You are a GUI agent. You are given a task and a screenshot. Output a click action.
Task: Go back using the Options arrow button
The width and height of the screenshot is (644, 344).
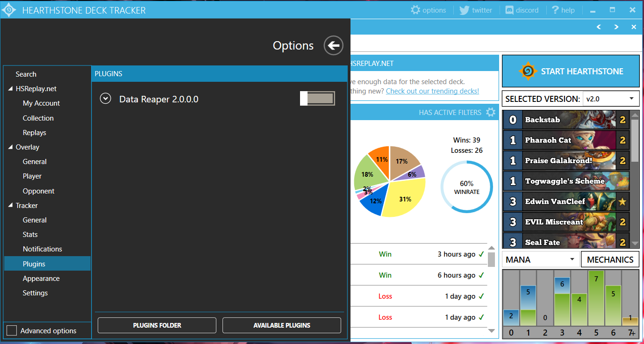tap(334, 45)
